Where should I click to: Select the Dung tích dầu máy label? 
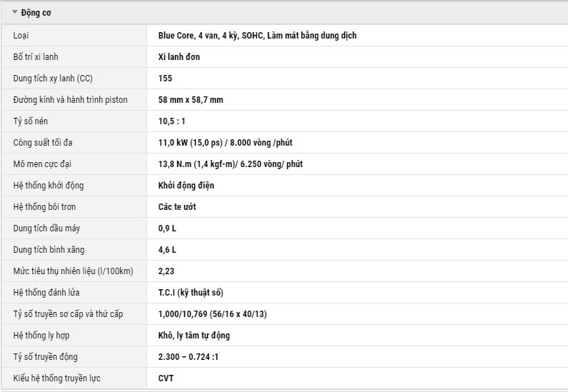[46, 228]
